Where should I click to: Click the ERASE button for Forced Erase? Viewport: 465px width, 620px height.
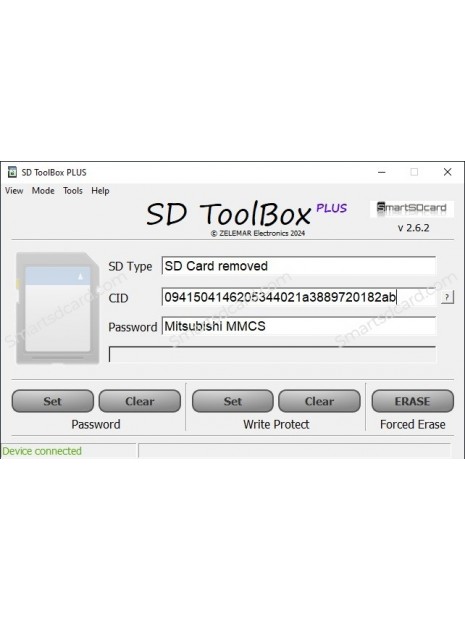coord(412,401)
